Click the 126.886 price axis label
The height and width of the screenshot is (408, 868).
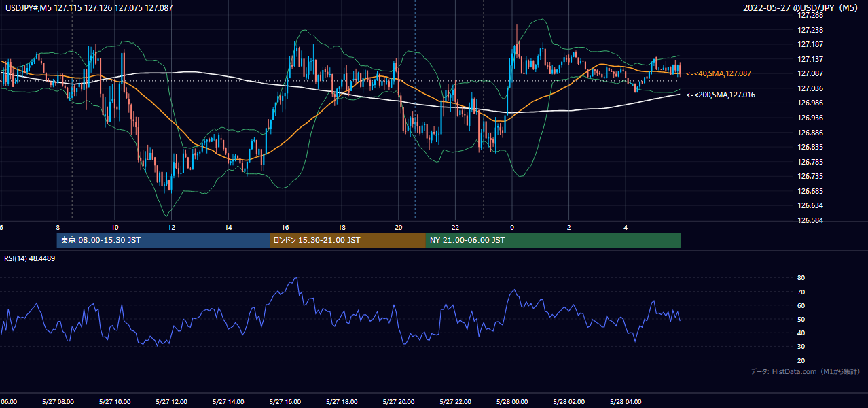point(810,133)
